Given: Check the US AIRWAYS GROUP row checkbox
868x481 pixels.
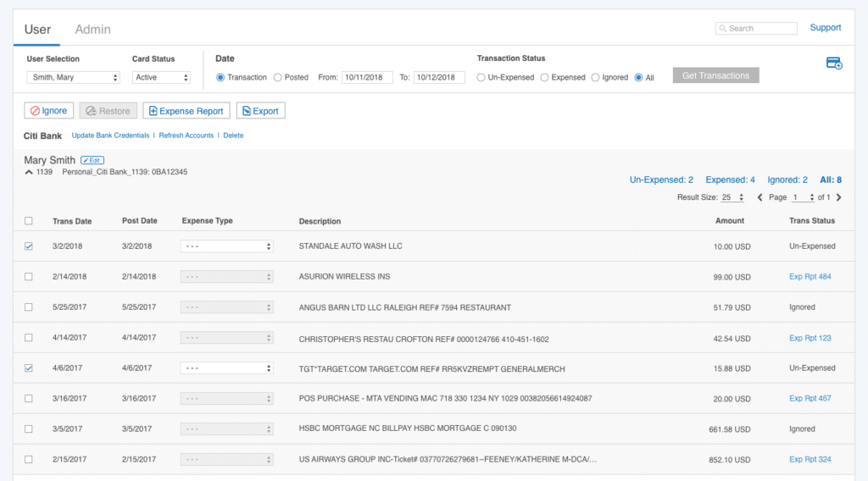Looking at the screenshot, I should [29, 459].
